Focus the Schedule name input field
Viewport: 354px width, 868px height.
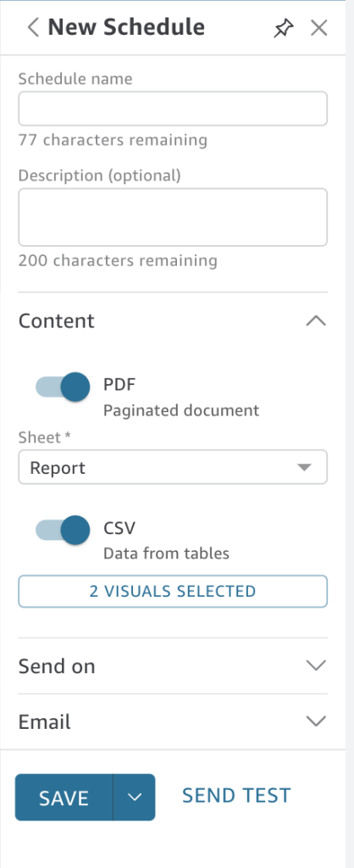pyautogui.click(x=173, y=108)
